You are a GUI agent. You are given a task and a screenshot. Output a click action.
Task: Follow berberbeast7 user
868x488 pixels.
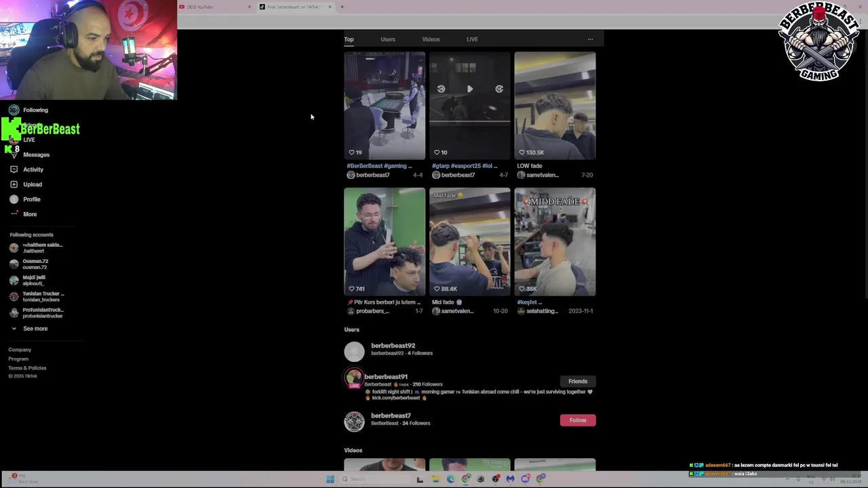pyautogui.click(x=578, y=420)
